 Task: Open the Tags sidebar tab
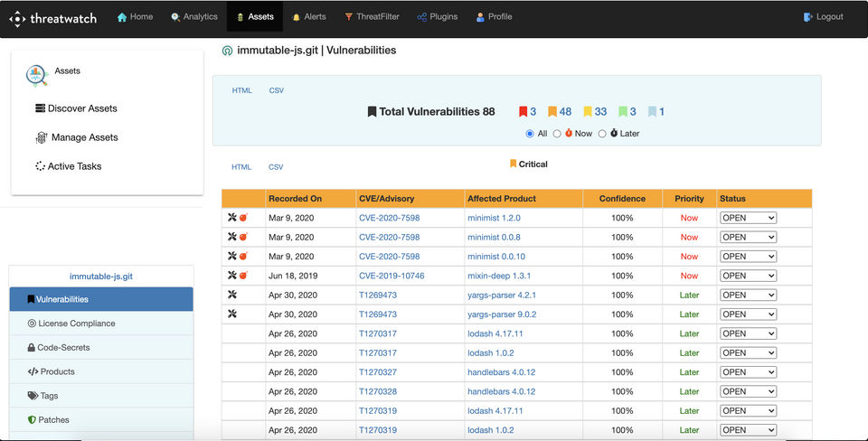[x=101, y=396]
